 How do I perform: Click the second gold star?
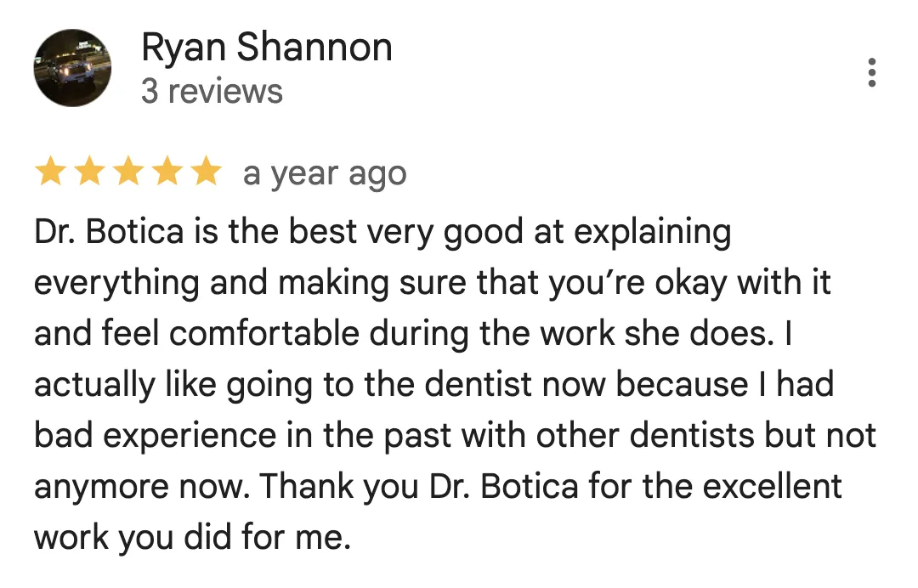click(x=89, y=172)
